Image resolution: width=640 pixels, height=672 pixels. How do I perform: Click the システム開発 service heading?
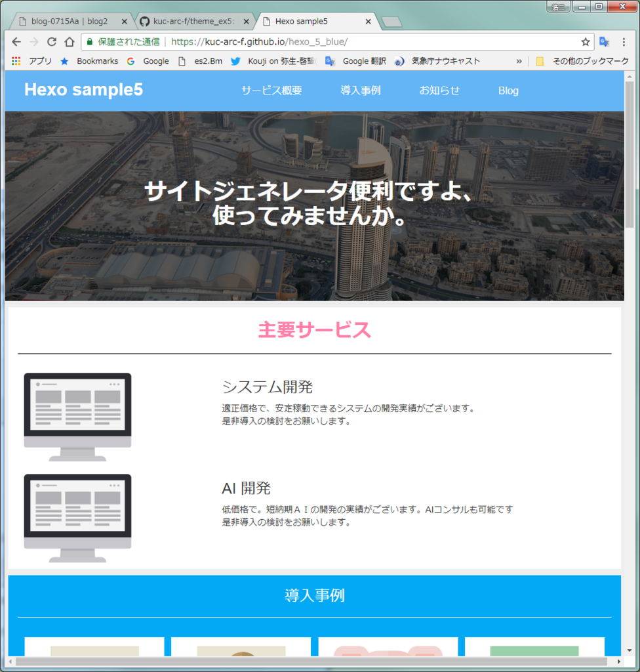pos(268,387)
